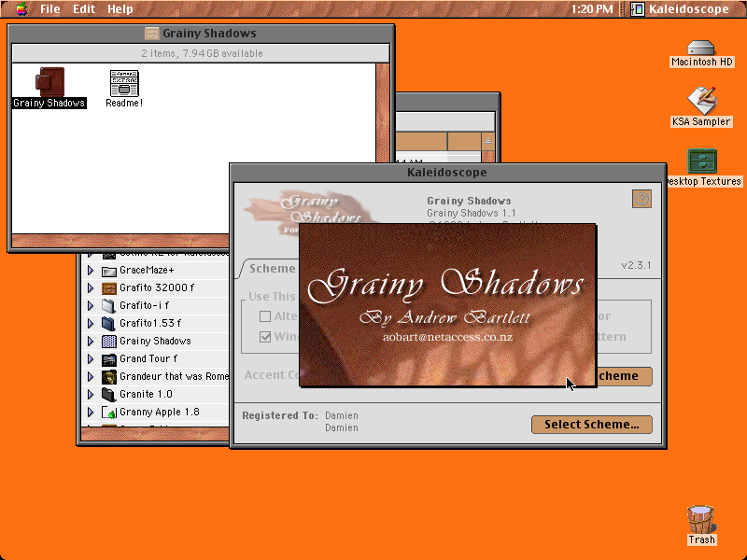Expand the Grafito1.53 f folder
Screen dimensions: 747x560
point(91,323)
